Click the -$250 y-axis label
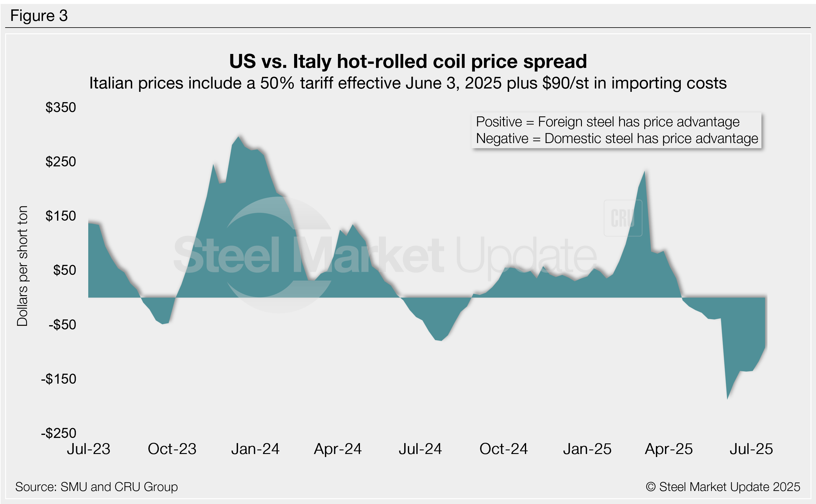Screen dimensions: 816x504 click(x=59, y=433)
